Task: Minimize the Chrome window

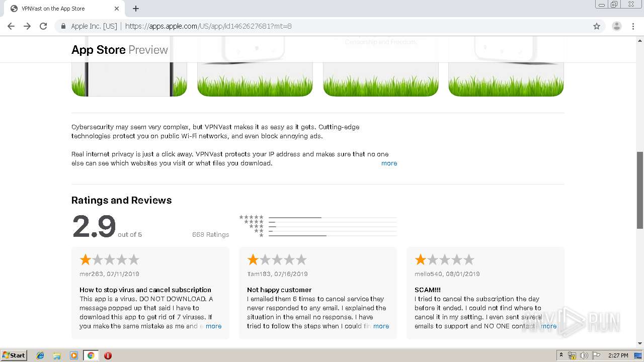Action: (x=602, y=4)
